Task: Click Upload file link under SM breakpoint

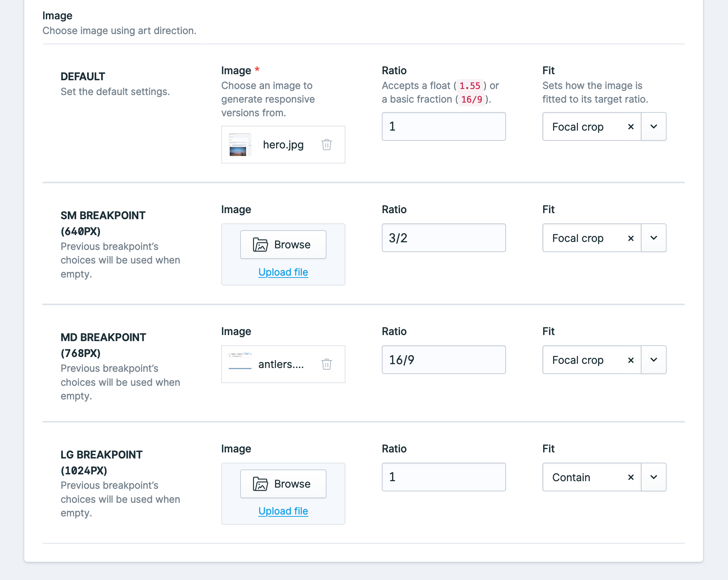Action: coord(283,272)
